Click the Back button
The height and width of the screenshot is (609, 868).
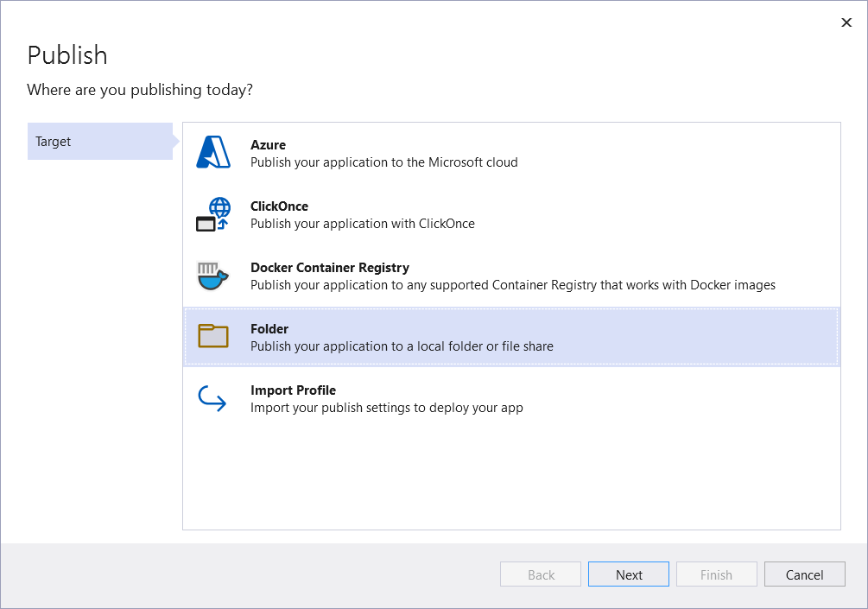point(541,574)
